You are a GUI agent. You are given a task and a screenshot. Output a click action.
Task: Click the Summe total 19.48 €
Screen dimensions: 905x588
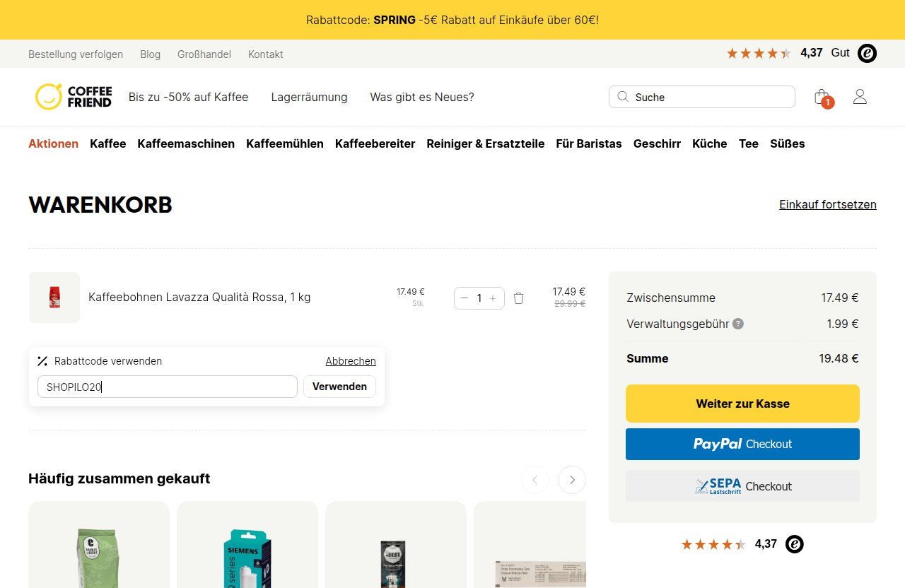(x=839, y=358)
